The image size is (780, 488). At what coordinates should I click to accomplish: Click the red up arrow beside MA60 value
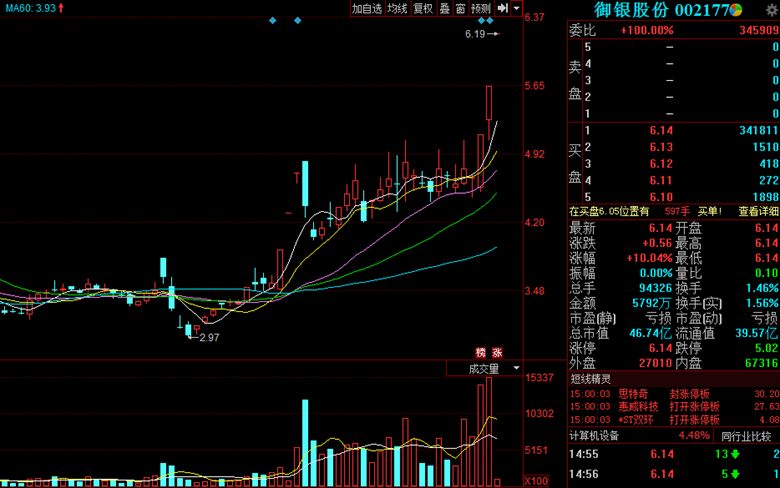(x=61, y=8)
